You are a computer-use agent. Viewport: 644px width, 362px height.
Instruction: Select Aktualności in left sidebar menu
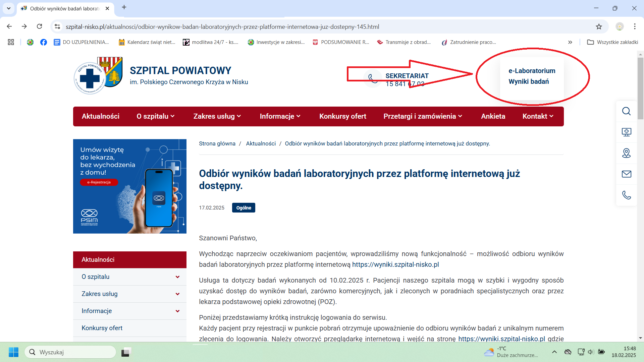point(130,260)
